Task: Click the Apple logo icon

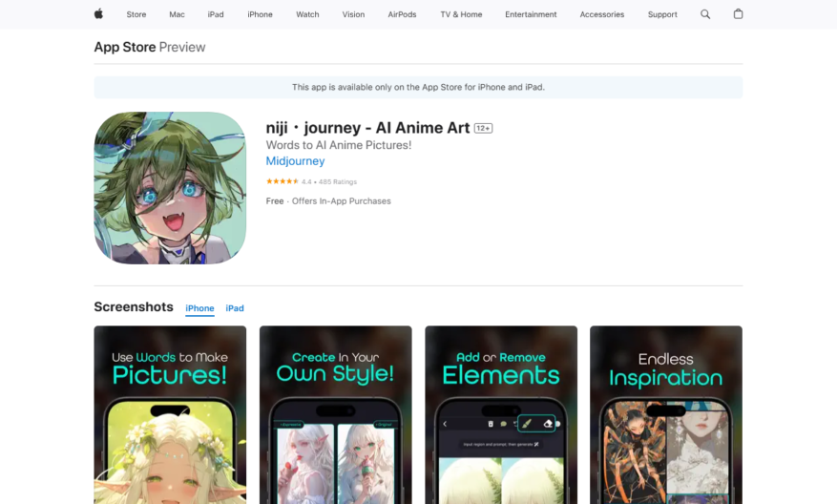Action: 98,14
